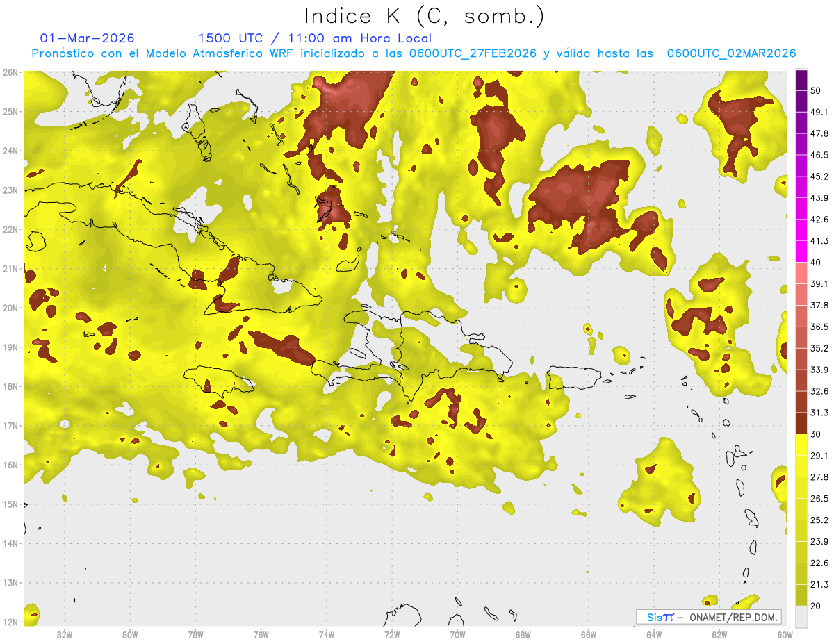The width and height of the screenshot is (834, 644).
Task: Click the colorbar value '35.2'
Action: tap(819, 348)
